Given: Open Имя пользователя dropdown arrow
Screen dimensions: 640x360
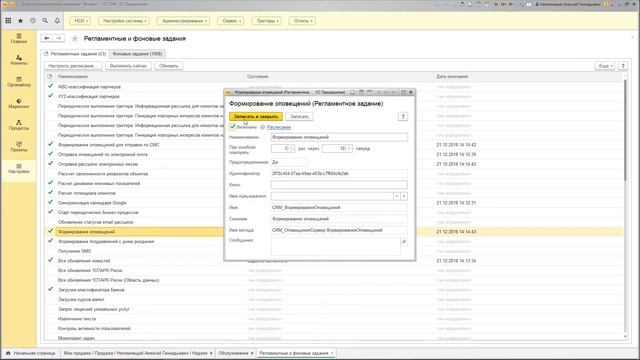Looking at the screenshot, I should 396,196.
